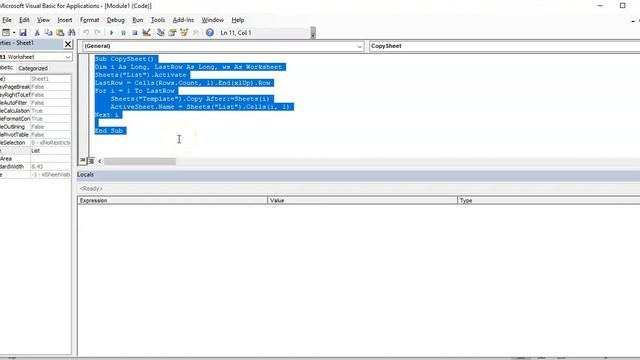Switch to the Categorized properties tab
This screenshot has height=360, width=640.
tap(33, 68)
